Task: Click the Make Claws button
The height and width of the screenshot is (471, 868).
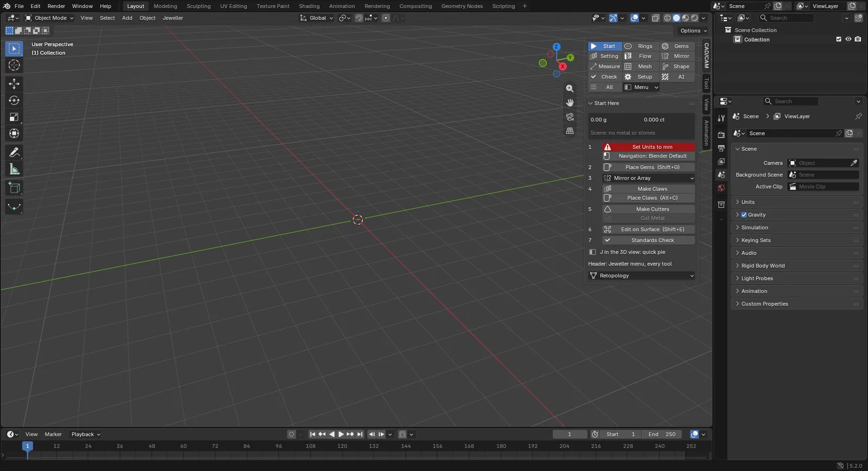Action: 649,189
